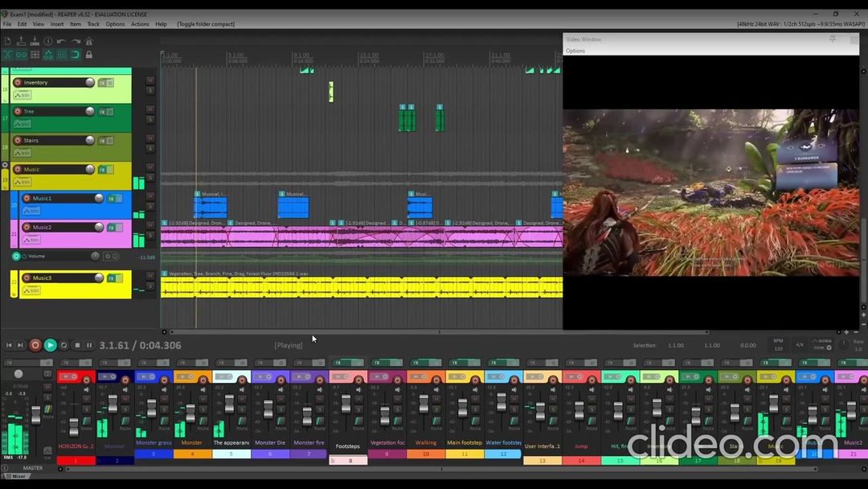This screenshot has width=868, height=489.
Task: Open the Actions menu
Action: point(140,24)
